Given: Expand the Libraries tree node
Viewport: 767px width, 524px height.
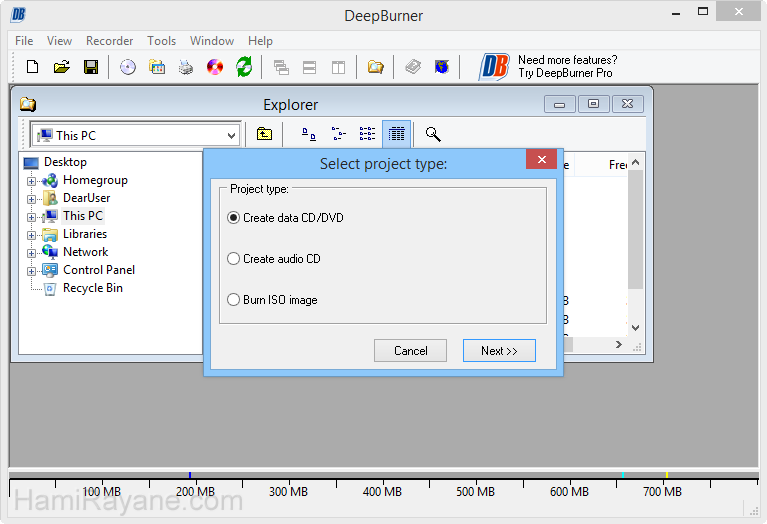Looking at the screenshot, I should 31,235.
